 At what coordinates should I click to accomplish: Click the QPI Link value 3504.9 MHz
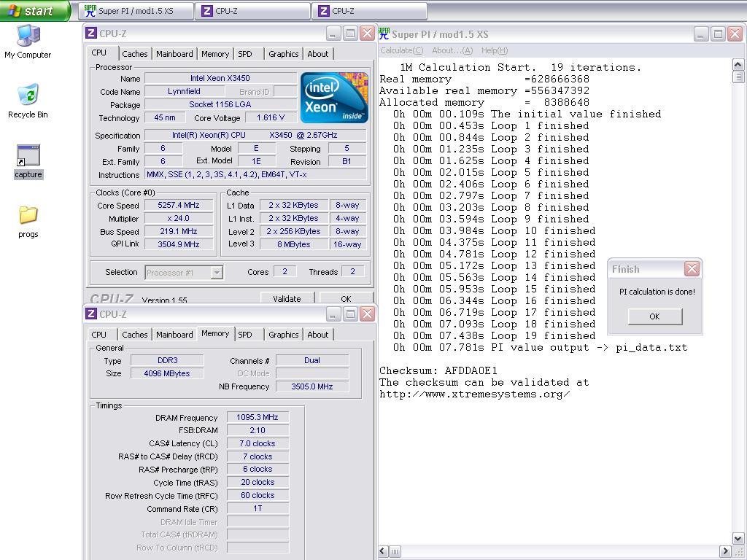pos(179,244)
